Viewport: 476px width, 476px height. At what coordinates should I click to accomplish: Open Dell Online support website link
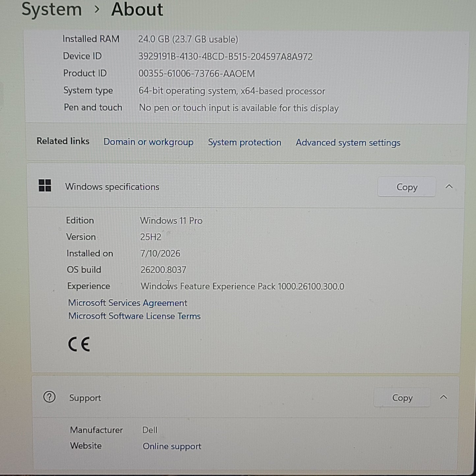[x=172, y=446]
